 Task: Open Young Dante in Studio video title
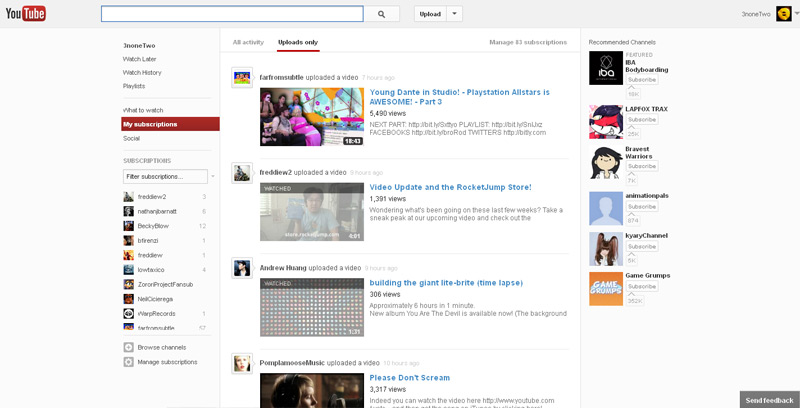[459, 97]
